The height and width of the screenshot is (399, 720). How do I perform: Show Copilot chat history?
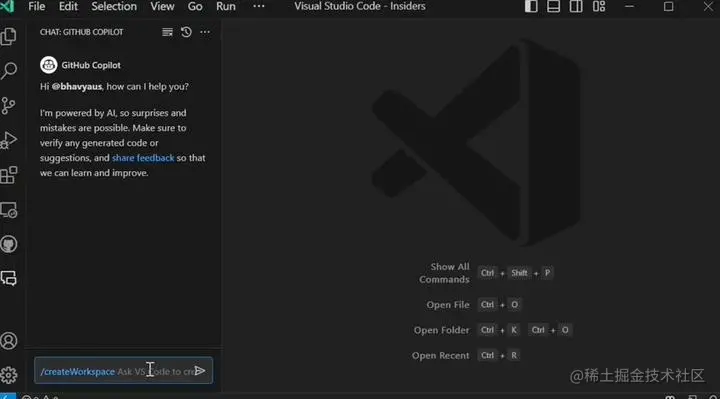pyautogui.click(x=186, y=32)
